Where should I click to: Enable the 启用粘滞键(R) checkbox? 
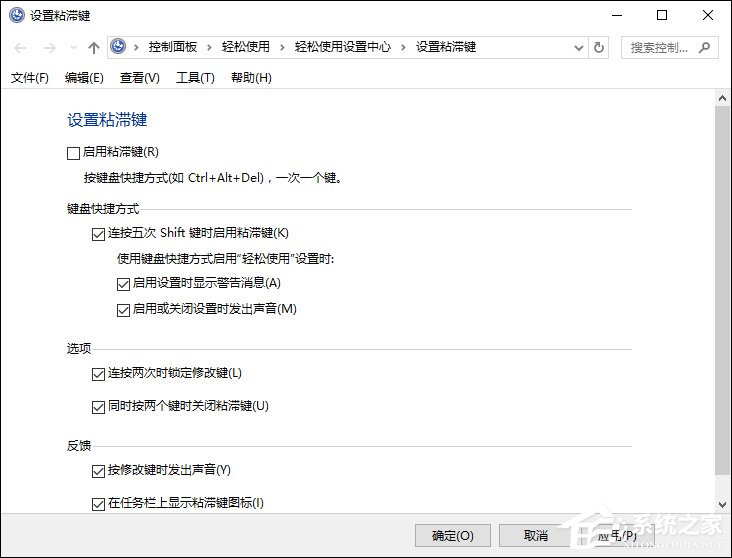pyautogui.click(x=73, y=153)
